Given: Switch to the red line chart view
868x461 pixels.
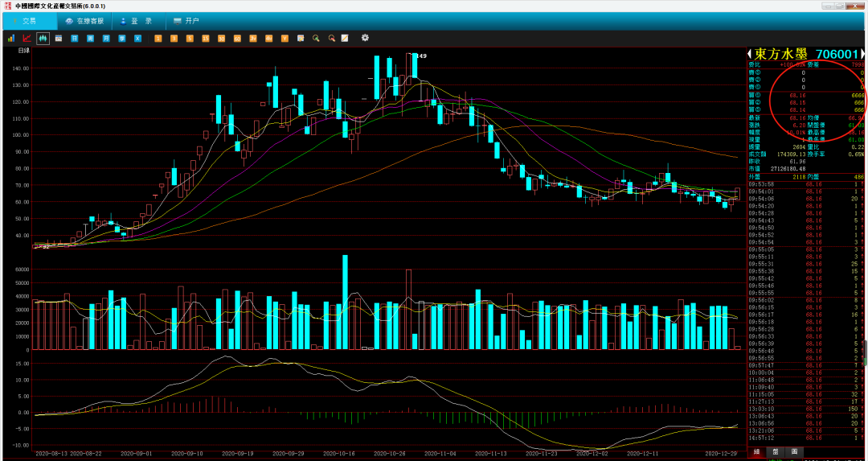Looking at the screenshot, I should coord(27,39).
